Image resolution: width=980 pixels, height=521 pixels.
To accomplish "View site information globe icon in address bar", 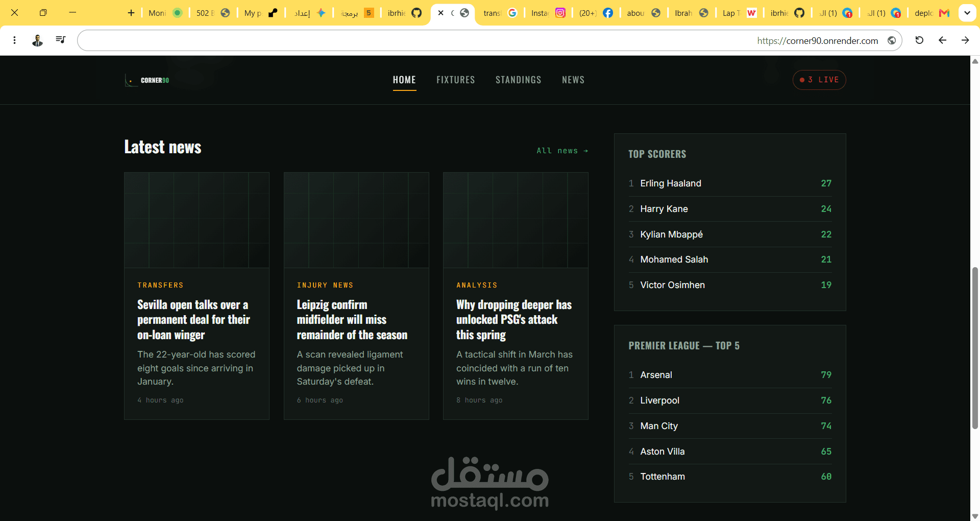I will (892, 40).
